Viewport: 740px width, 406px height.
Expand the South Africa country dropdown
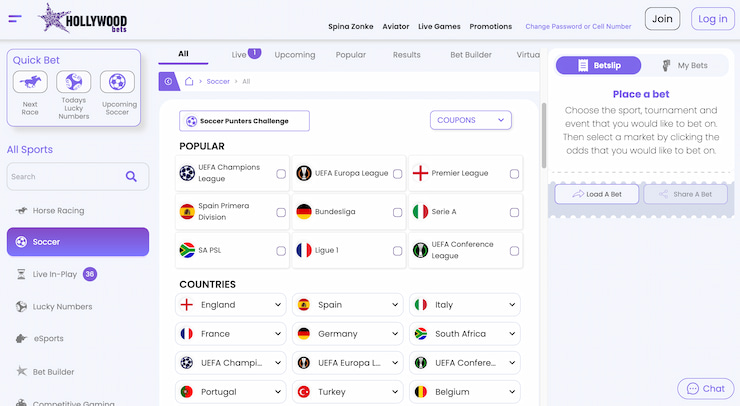[464, 334]
